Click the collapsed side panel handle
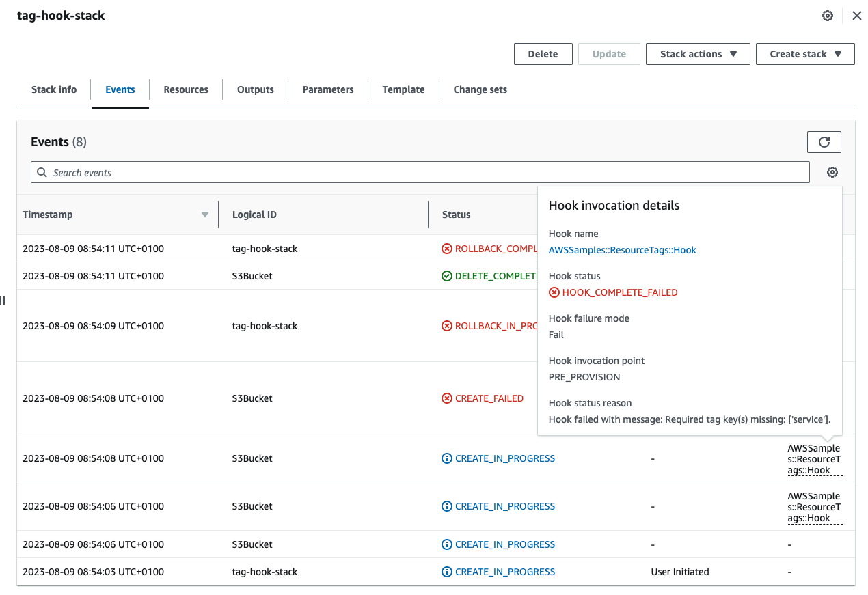868x595 pixels. click(3, 301)
